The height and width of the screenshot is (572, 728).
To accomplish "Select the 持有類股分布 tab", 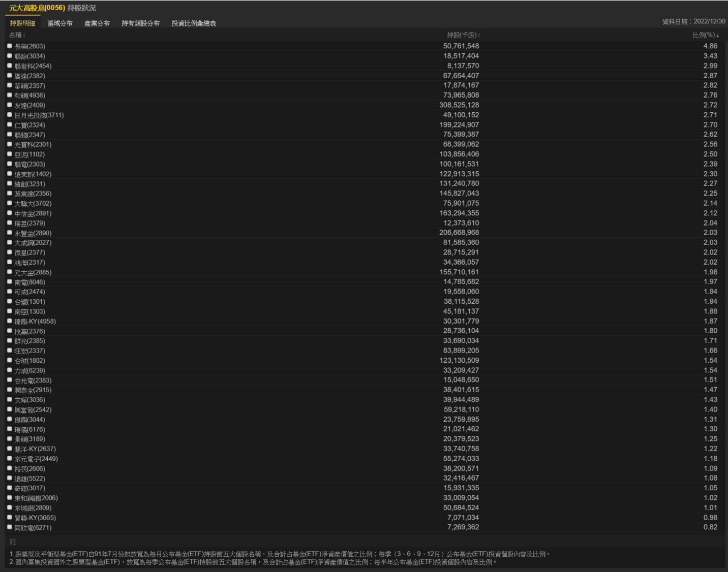I will point(141,23).
